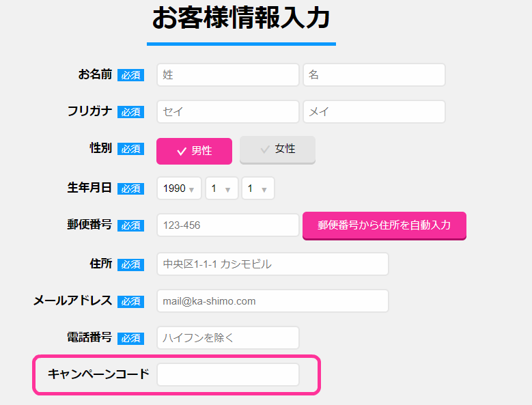Click the お客様情報入力 heading
The width and height of the screenshot is (532, 405).
pos(241,19)
